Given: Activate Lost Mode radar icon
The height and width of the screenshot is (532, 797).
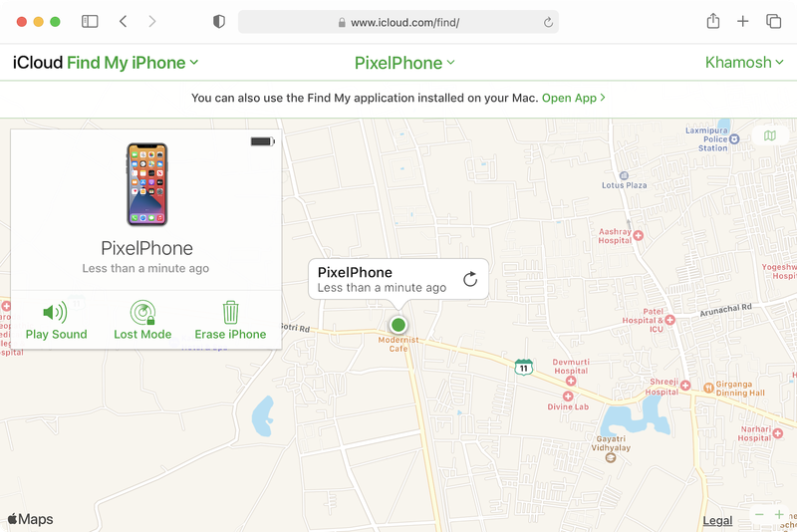Looking at the screenshot, I should click(x=142, y=312).
